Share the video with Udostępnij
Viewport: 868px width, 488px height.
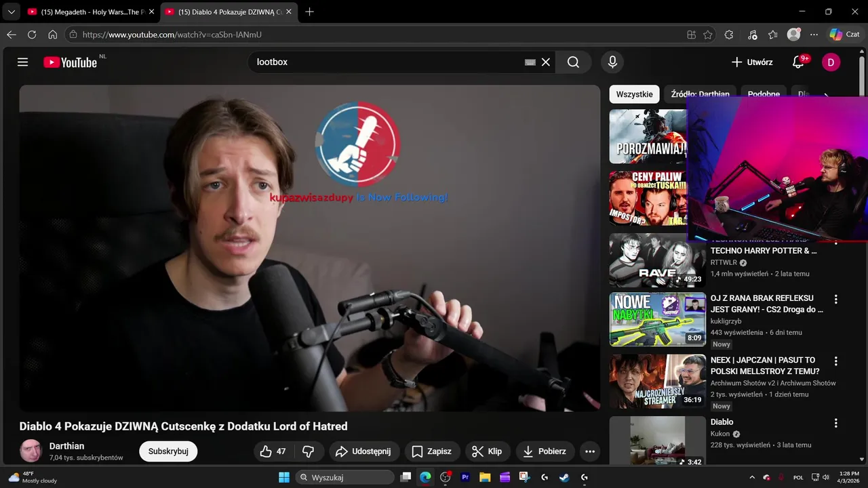[363, 451]
